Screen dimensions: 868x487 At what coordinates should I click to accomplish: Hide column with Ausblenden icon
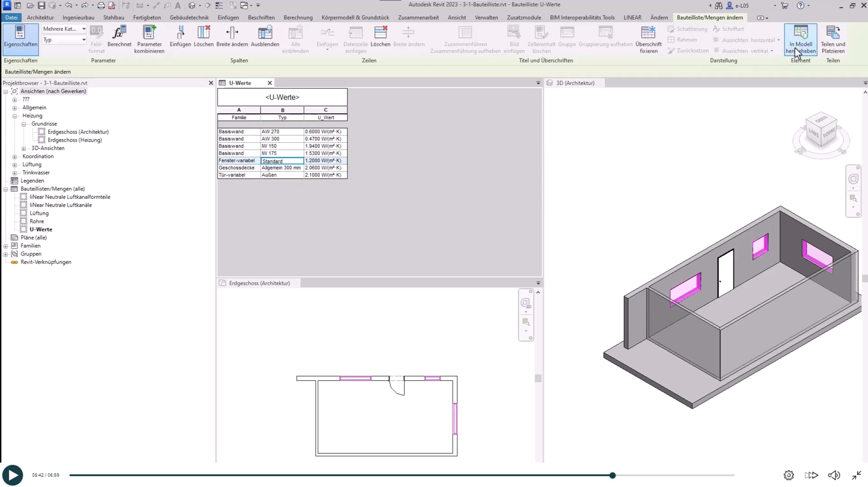point(265,37)
